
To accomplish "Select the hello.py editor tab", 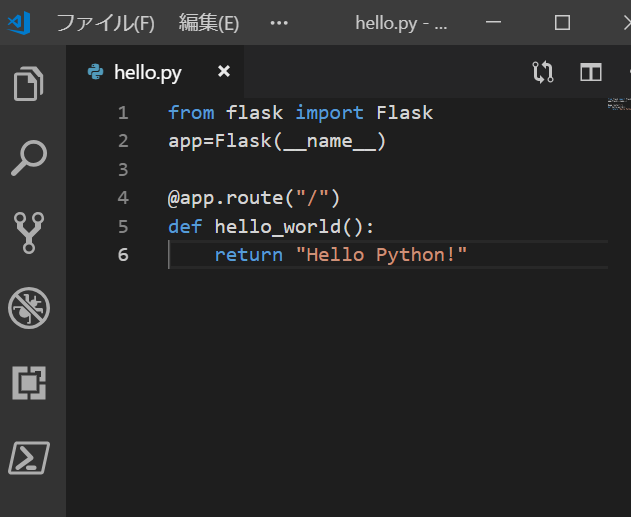I will [x=147, y=72].
